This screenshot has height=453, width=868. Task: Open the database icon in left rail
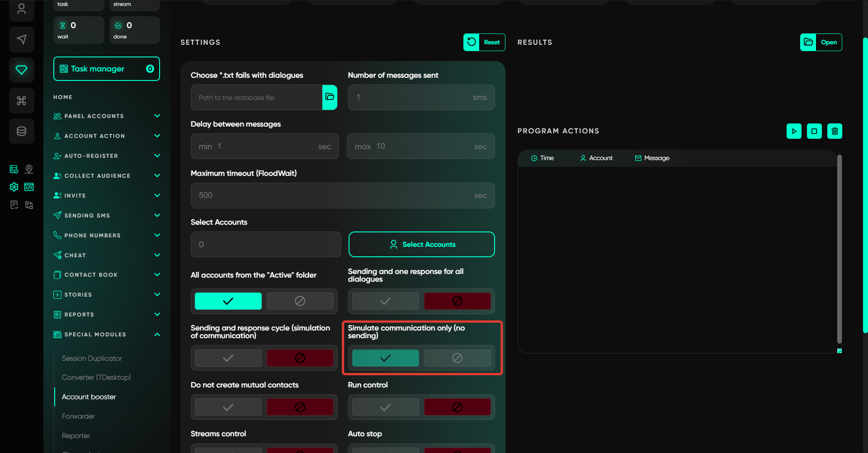click(21, 131)
